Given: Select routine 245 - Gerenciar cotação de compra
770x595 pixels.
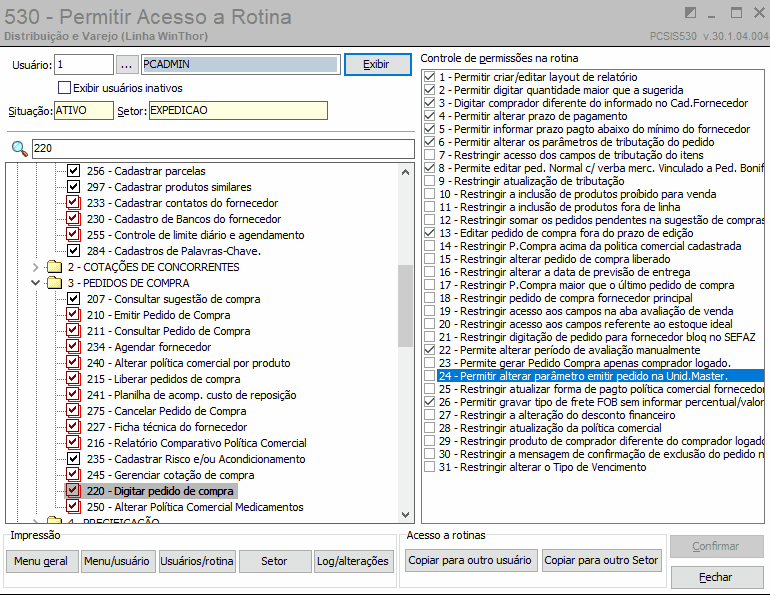Looking at the screenshot, I should pyautogui.click(x=170, y=475).
